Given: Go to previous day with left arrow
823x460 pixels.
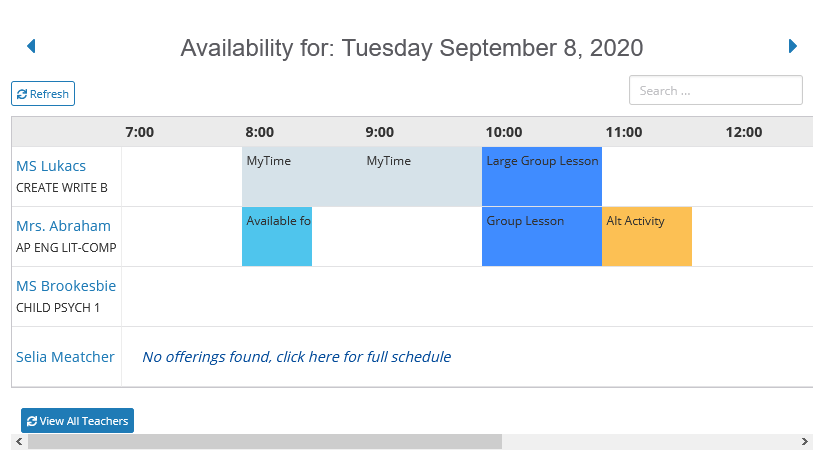Looking at the screenshot, I should coord(31,46).
